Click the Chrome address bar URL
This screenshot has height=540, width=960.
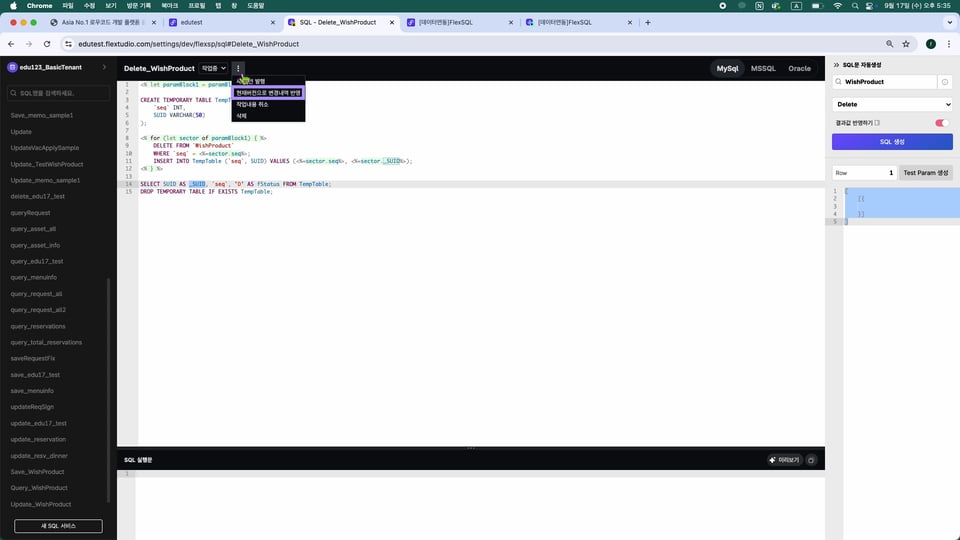(x=189, y=44)
